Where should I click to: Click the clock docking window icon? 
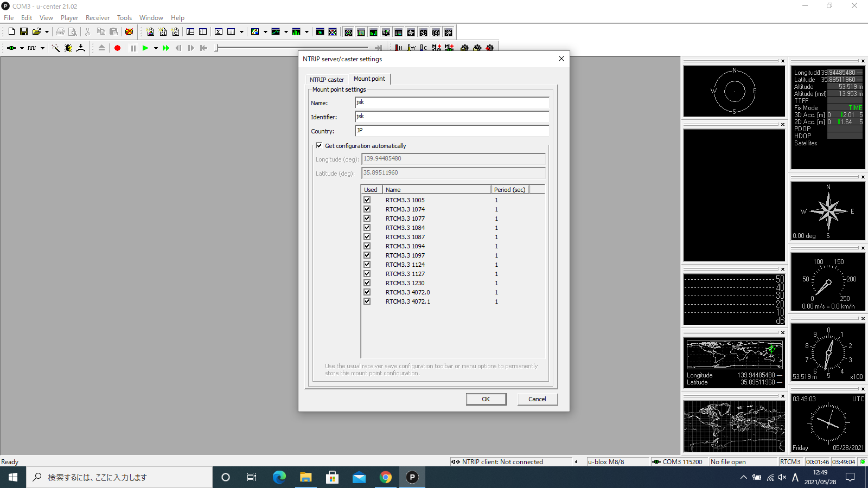click(436, 33)
